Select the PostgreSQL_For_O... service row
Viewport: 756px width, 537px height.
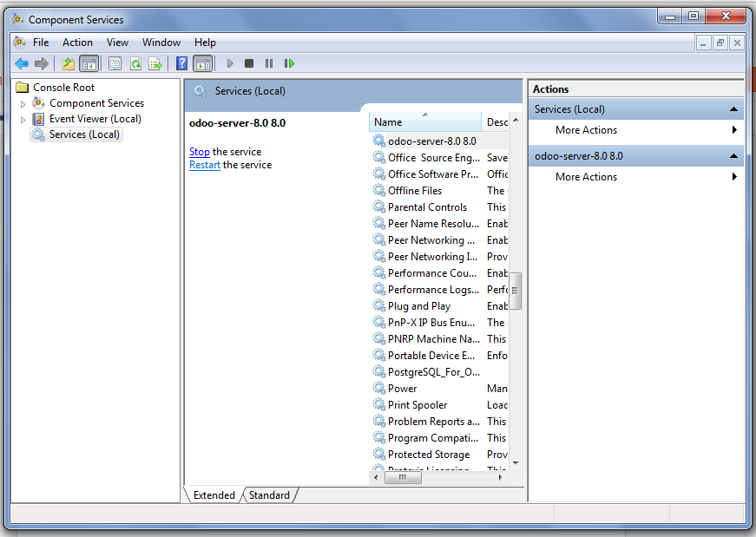tap(439, 371)
